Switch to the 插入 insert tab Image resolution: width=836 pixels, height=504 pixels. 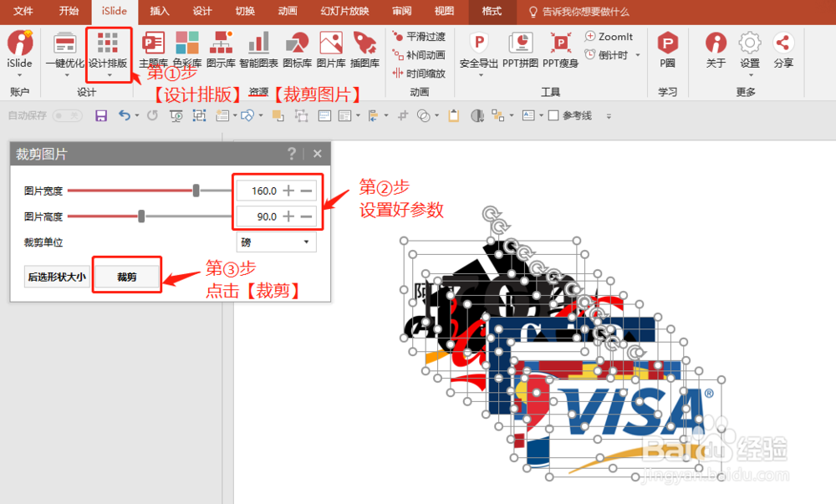pyautogui.click(x=160, y=11)
